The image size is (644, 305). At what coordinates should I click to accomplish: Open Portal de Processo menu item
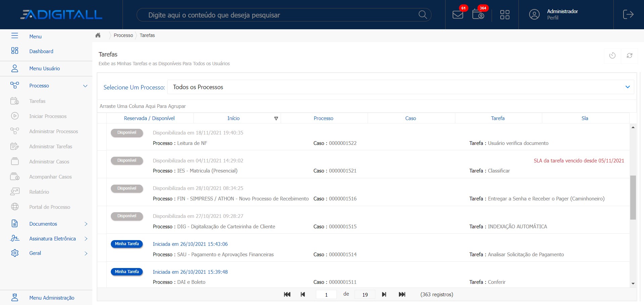pos(50,207)
